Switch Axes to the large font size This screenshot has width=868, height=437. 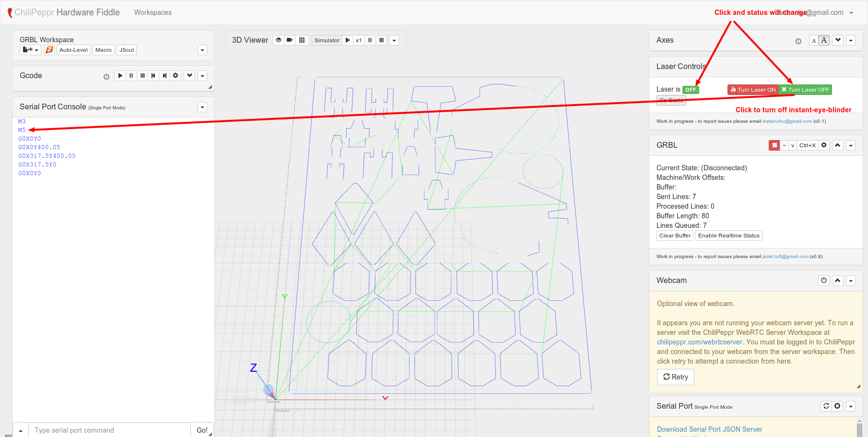pyautogui.click(x=824, y=40)
